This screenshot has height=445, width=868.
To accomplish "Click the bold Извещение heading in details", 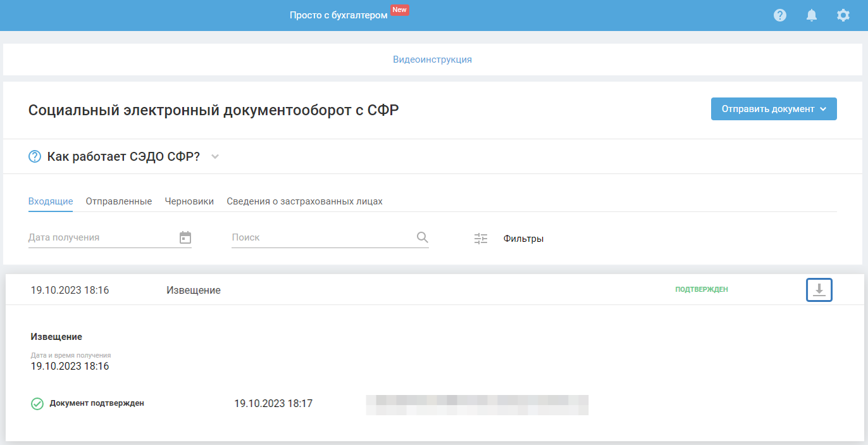I will 56,337.
